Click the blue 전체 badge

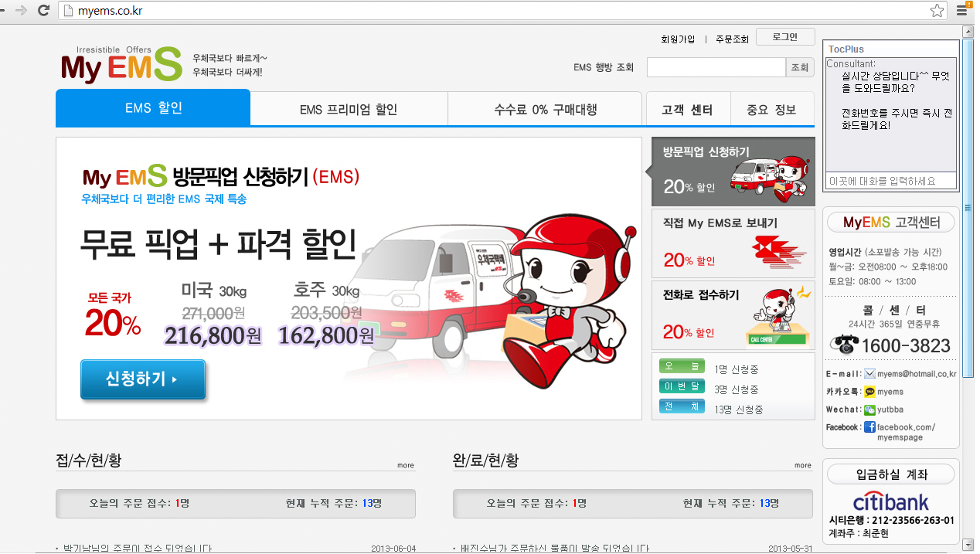[x=682, y=406]
